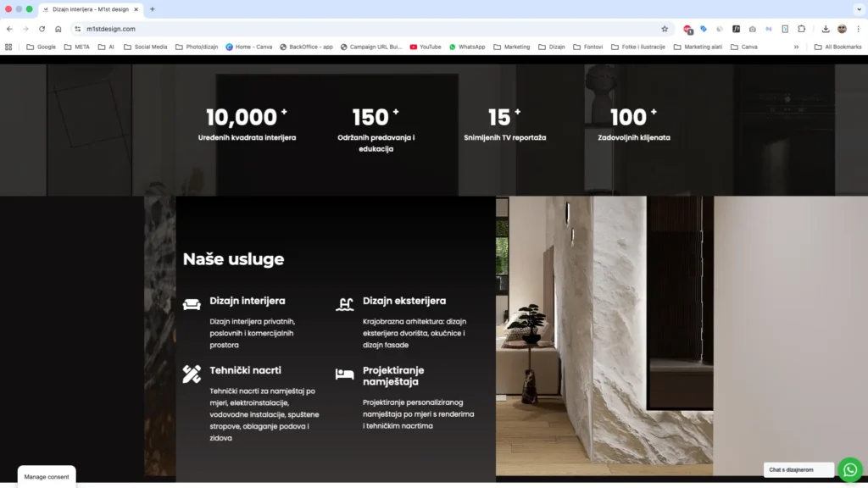Click the bridge icon beside Dizajn eksterijera
The height and width of the screenshot is (488, 868).
point(344,302)
